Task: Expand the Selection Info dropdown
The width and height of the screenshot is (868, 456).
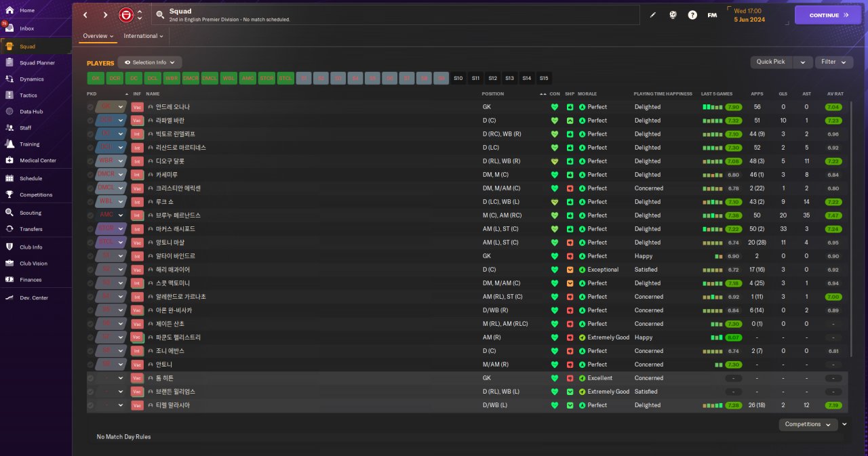Action: pos(150,62)
